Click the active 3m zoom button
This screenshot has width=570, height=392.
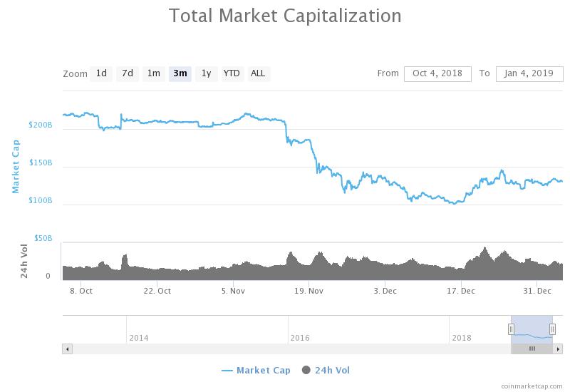click(x=180, y=73)
